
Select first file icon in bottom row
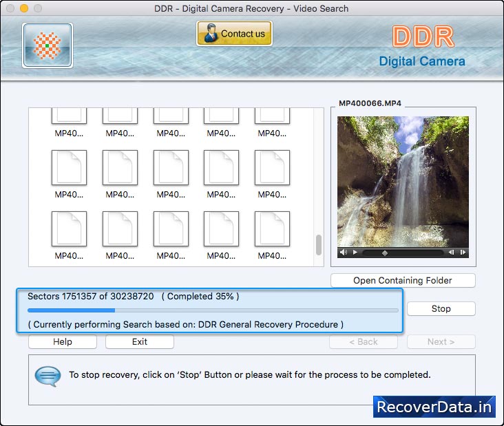[x=69, y=229]
